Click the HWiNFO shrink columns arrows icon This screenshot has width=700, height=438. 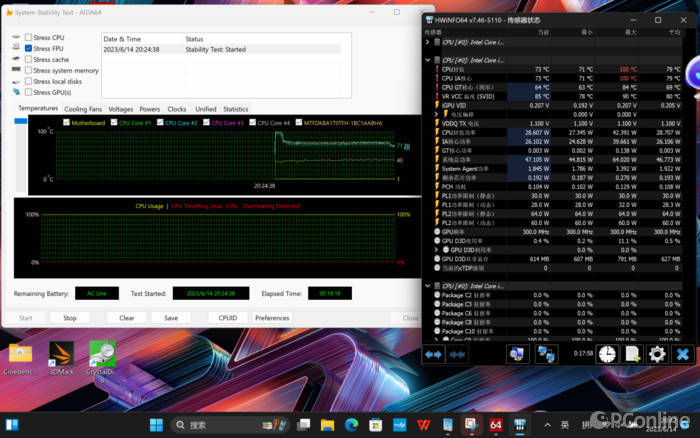457,355
